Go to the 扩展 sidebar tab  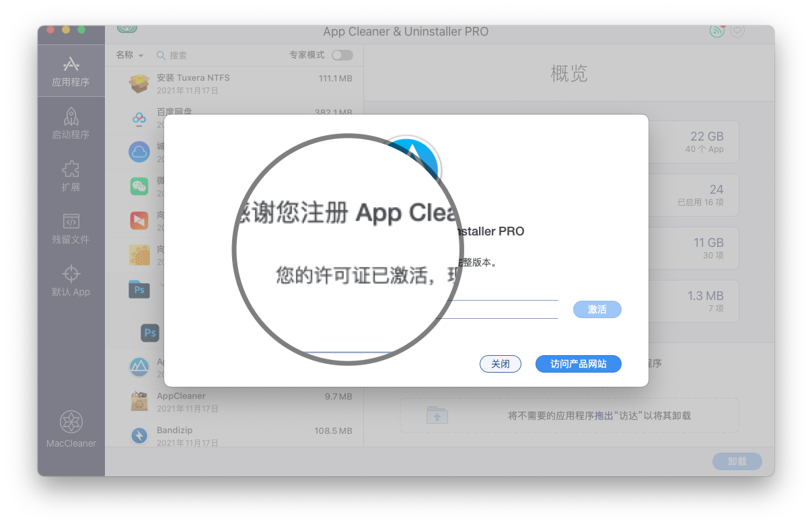71,176
